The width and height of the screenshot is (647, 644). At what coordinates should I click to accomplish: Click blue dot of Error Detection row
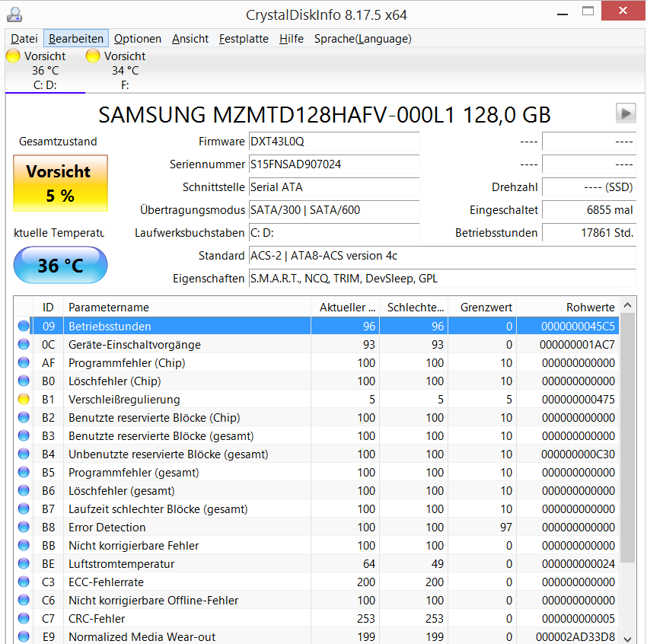(24, 527)
